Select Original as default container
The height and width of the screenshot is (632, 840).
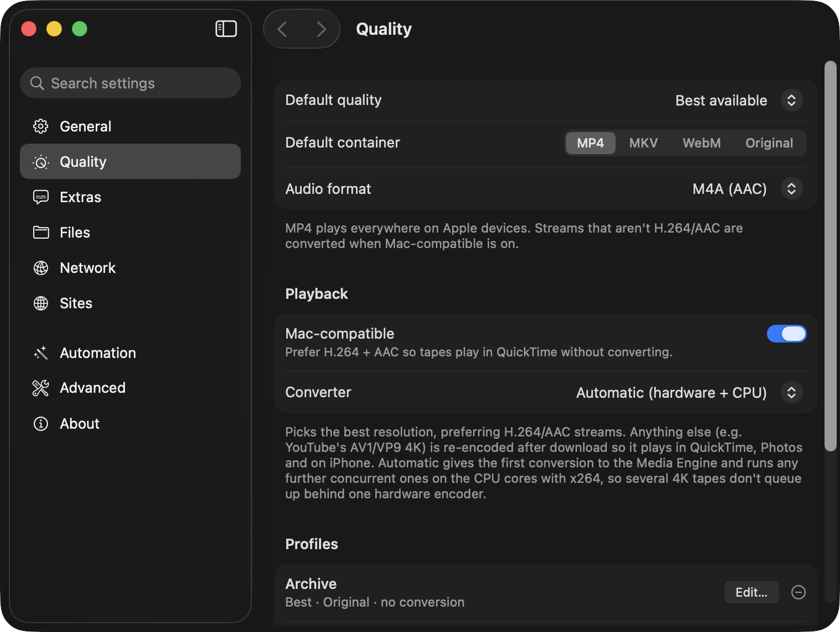pos(769,143)
